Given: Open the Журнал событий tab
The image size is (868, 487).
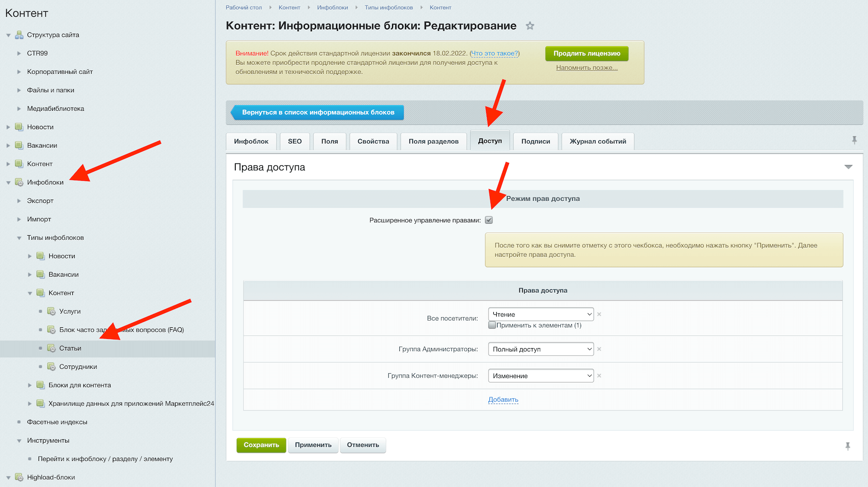Looking at the screenshot, I should (598, 141).
